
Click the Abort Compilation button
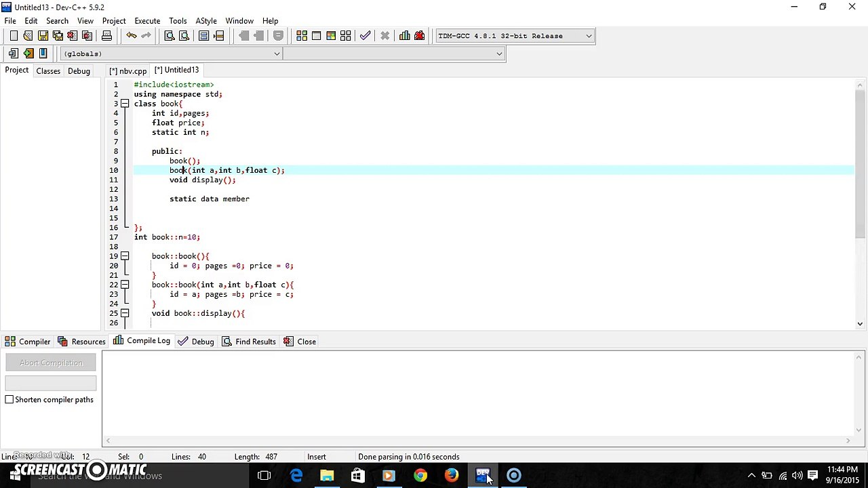(51, 363)
